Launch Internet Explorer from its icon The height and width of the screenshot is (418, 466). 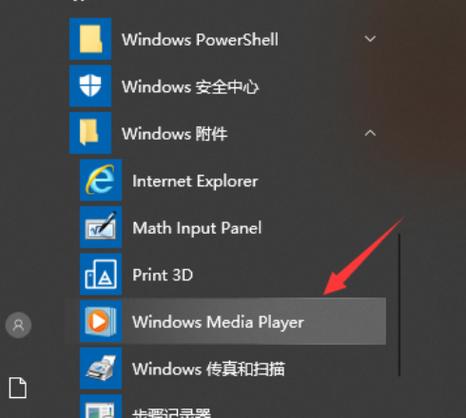pyautogui.click(x=101, y=180)
